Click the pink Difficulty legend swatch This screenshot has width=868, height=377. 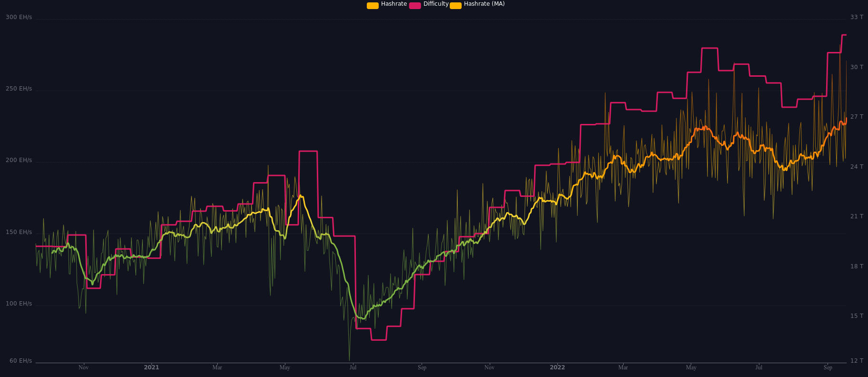pyautogui.click(x=414, y=5)
